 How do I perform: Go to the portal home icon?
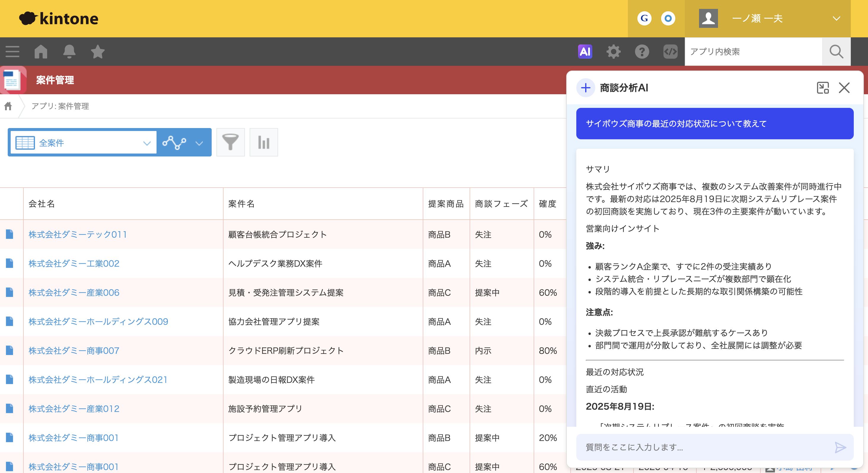click(x=41, y=52)
